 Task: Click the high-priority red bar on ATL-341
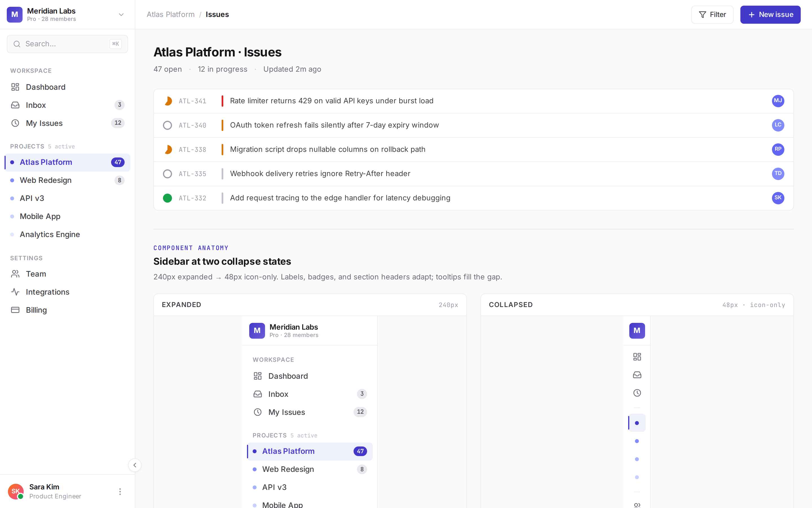point(222,101)
